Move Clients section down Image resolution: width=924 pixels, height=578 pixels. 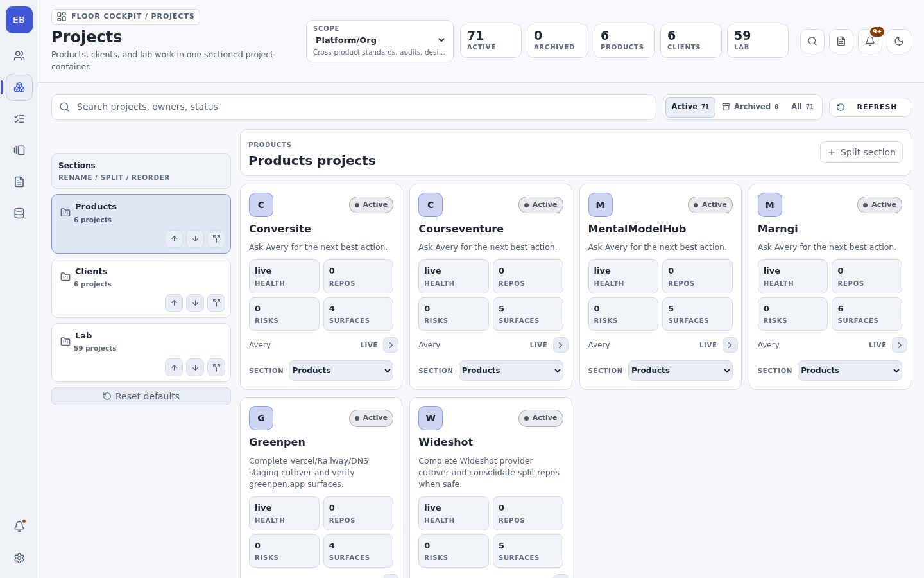click(195, 303)
